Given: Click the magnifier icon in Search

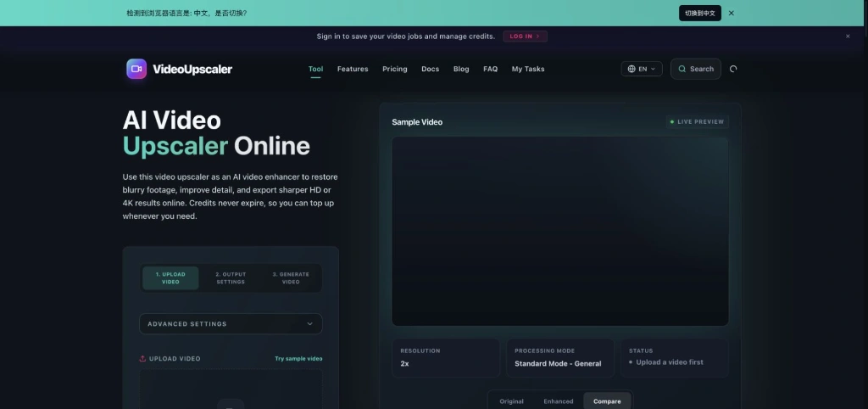Looking at the screenshot, I should point(682,70).
